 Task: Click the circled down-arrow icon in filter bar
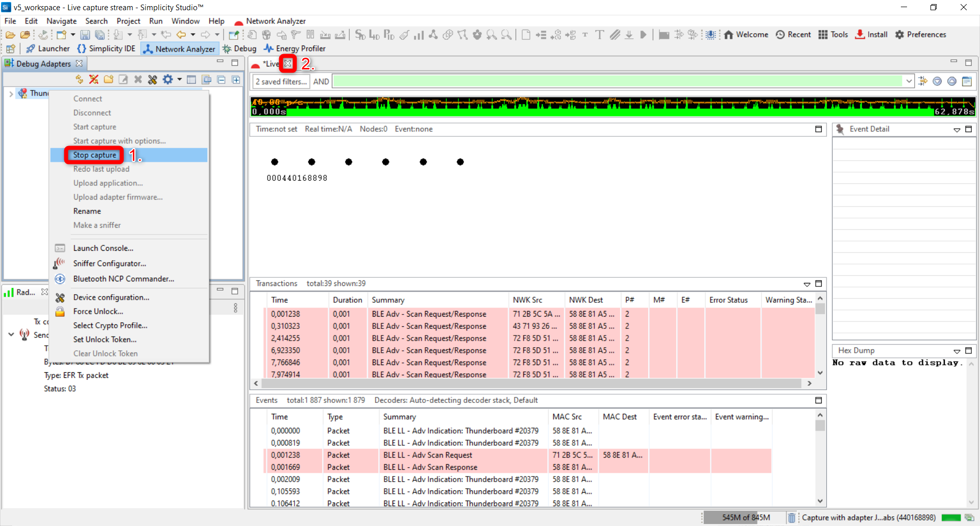point(937,81)
